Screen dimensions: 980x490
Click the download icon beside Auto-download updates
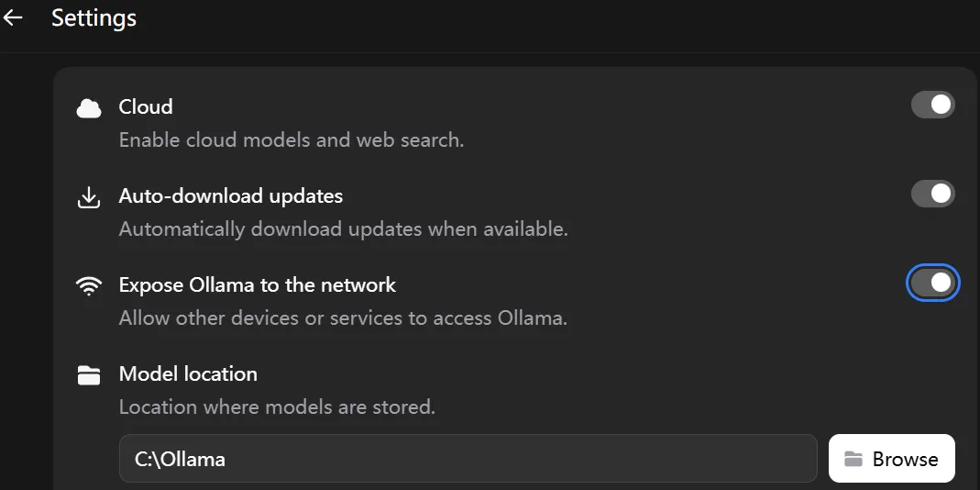tap(89, 197)
